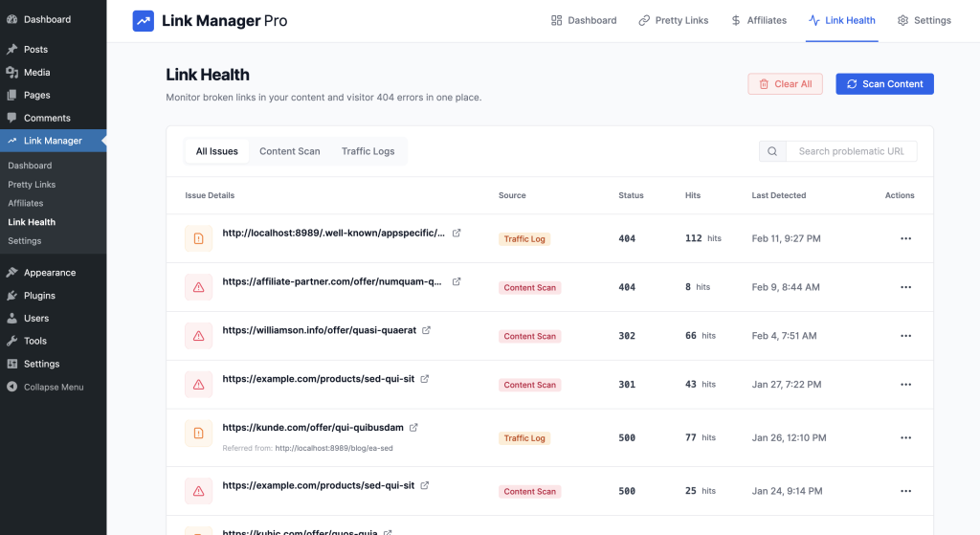Focus the Search problematic URL field

pyautogui.click(x=851, y=151)
